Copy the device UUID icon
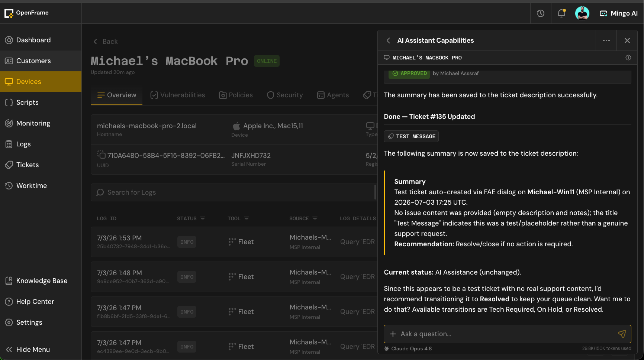644x360 pixels. coord(101,155)
